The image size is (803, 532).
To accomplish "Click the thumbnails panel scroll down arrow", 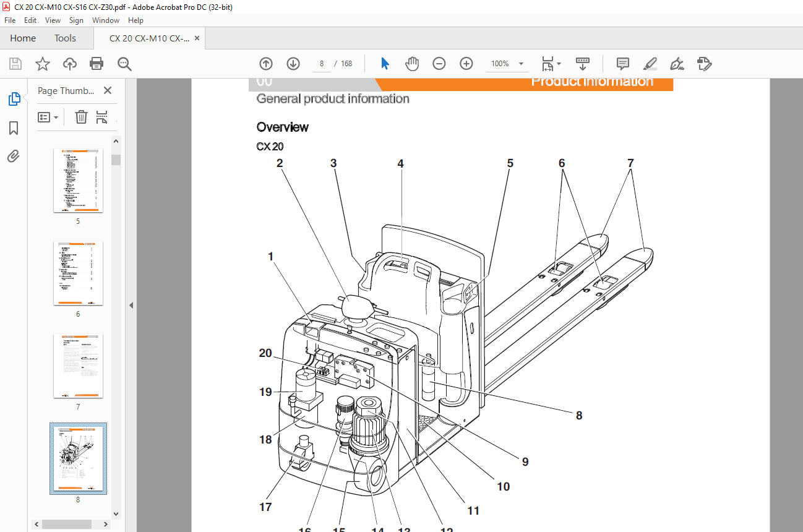I will [x=116, y=513].
